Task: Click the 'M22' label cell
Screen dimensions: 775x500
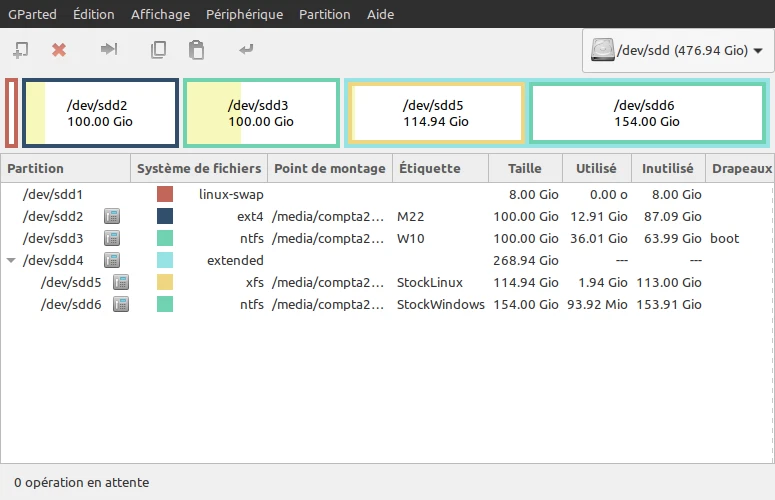Action: 411,216
